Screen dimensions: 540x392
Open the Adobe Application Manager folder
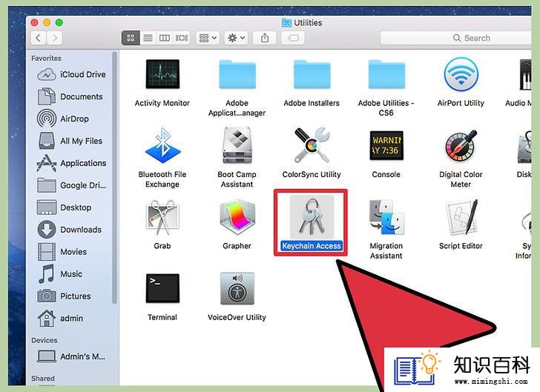point(237,74)
